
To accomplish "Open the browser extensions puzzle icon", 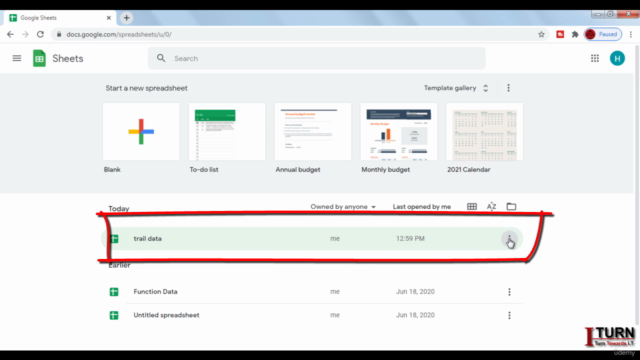I will click(575, 34).
